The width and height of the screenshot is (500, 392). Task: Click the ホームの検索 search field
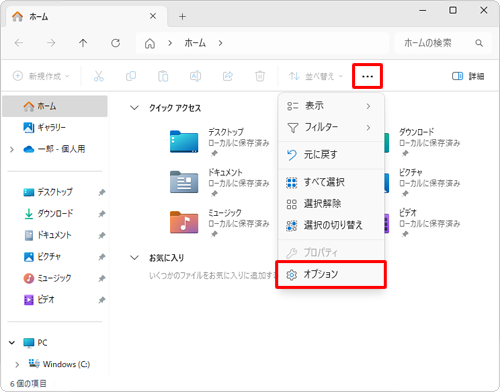[x=443, y=43]
